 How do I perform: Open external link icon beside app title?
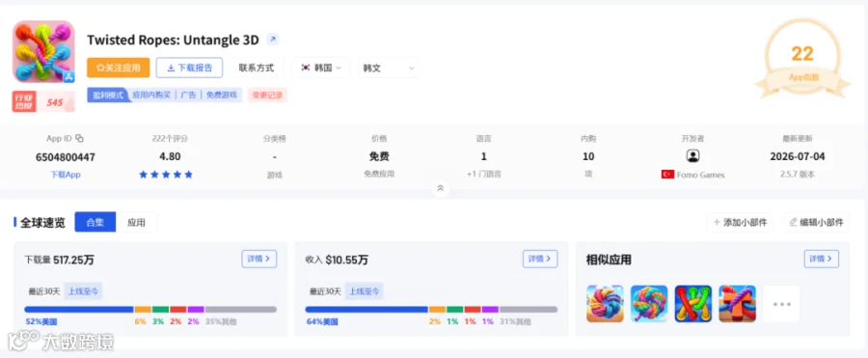pos(272,40)
